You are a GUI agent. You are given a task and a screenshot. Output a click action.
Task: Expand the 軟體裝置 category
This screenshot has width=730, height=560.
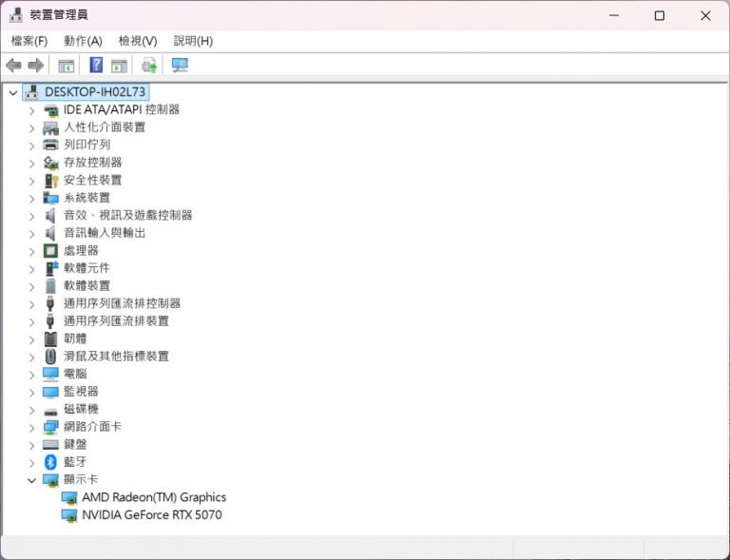click(31, 287)
